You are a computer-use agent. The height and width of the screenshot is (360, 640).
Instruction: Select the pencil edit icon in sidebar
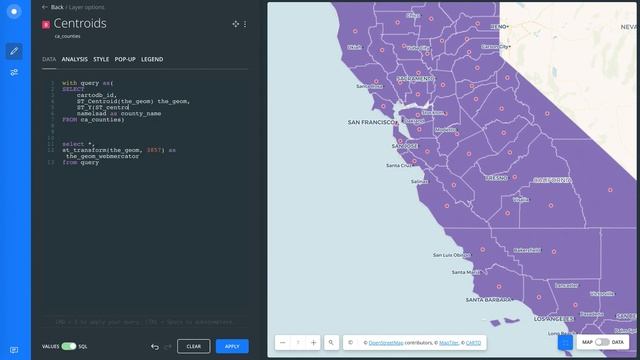coord(14,51)
